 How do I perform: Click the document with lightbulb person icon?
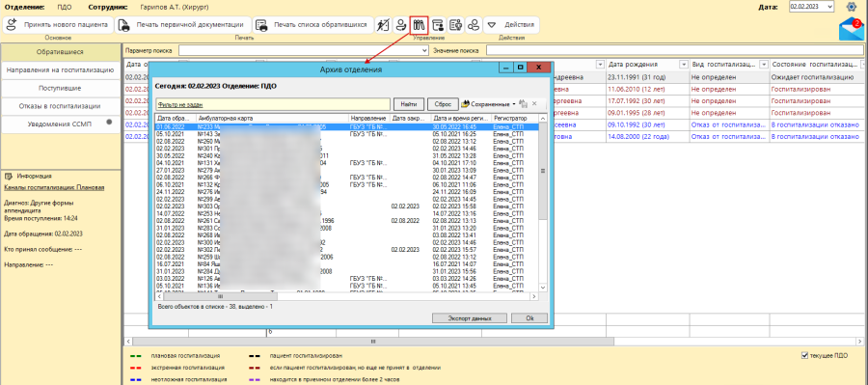pyautogui.click(x=455, y=25)
